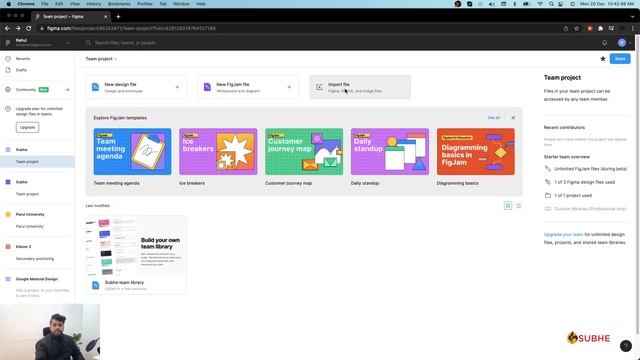Open the Profiles menu
Screen dimensions: 640x360
144,4
